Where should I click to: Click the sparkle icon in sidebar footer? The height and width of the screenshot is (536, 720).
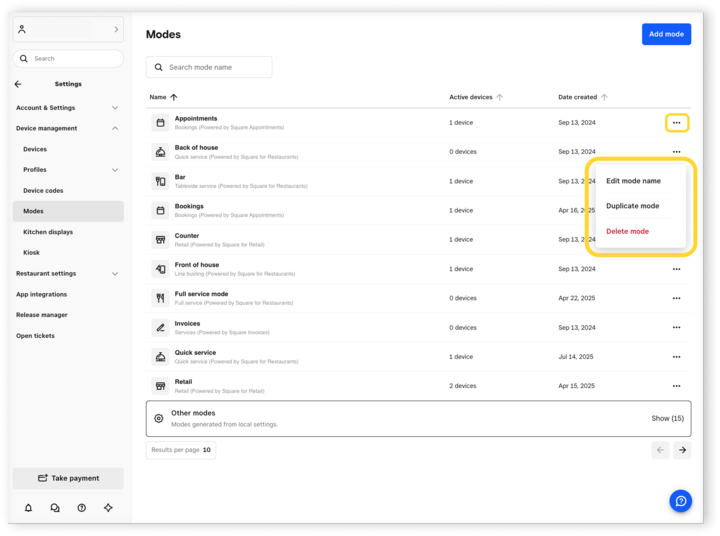point(108,508)
